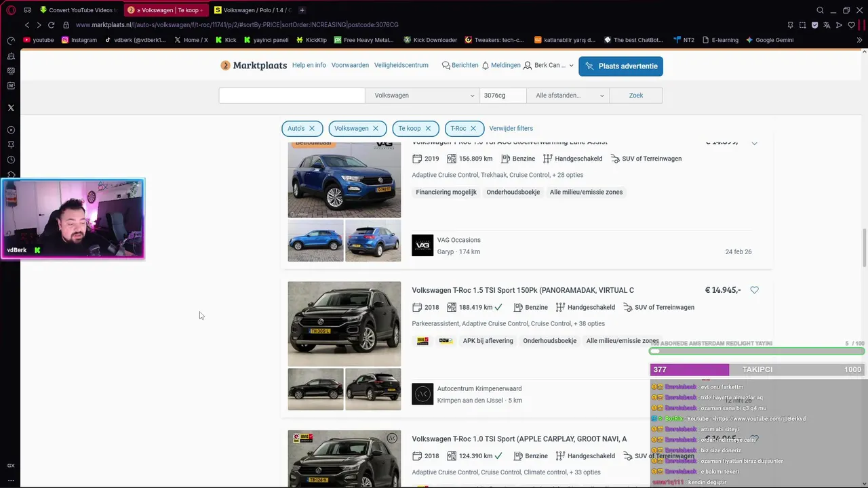Open the player icon in sidebar
Screen dimensions: 868x488
11,130
